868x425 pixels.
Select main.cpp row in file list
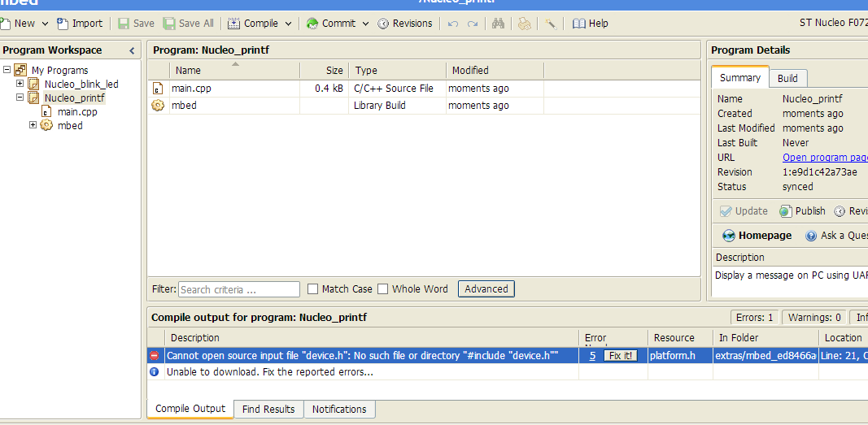(x=424, y=89)
